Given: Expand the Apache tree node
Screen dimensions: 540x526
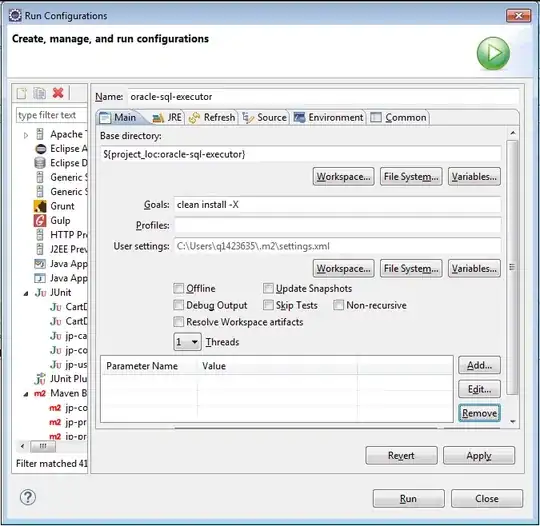Looking at the screenshot, I should tap(26, 135).
